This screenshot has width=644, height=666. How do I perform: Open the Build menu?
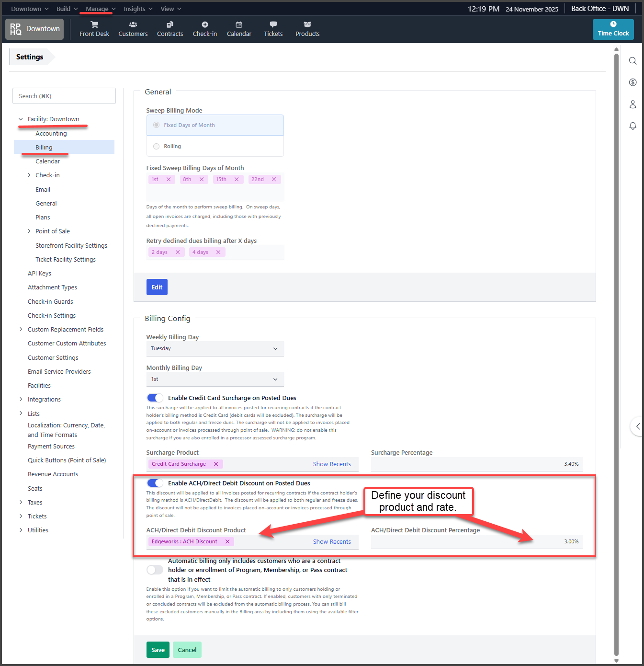point(67,9)
